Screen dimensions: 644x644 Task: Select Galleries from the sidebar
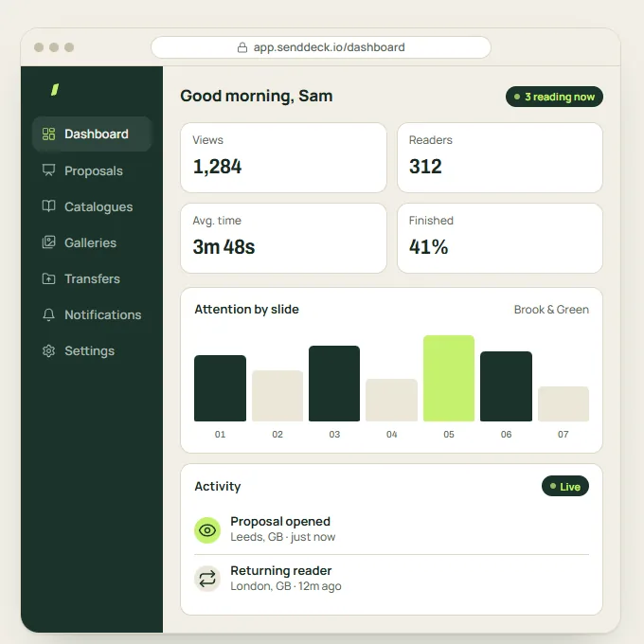pyautogui.click(x=90, y=242)
